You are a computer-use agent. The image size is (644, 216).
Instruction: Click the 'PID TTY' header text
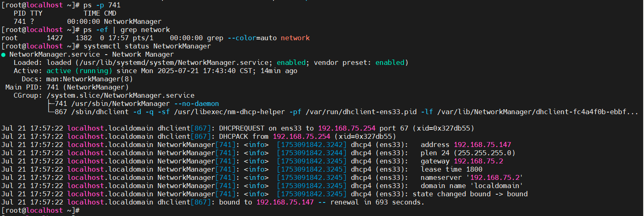pyautogui.click(x=28, y=14)
